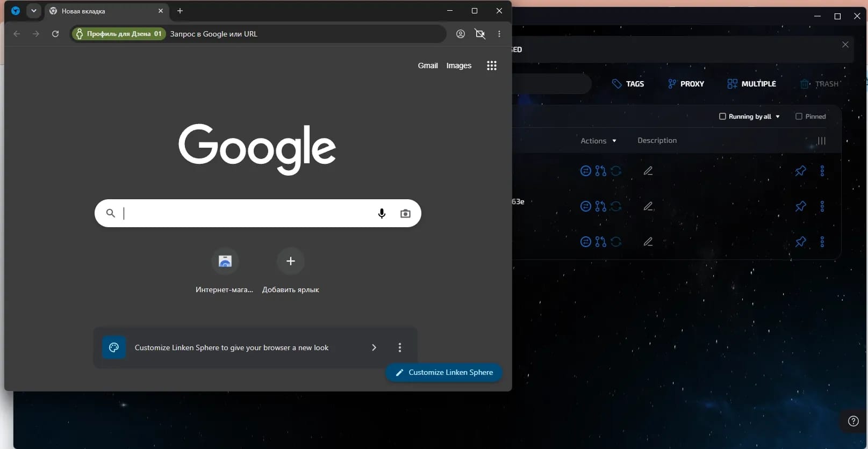This screenshot has height=449, width=868.
Task: Open the profile avatar icon in the browser toolbar
Action: [461, 34]
